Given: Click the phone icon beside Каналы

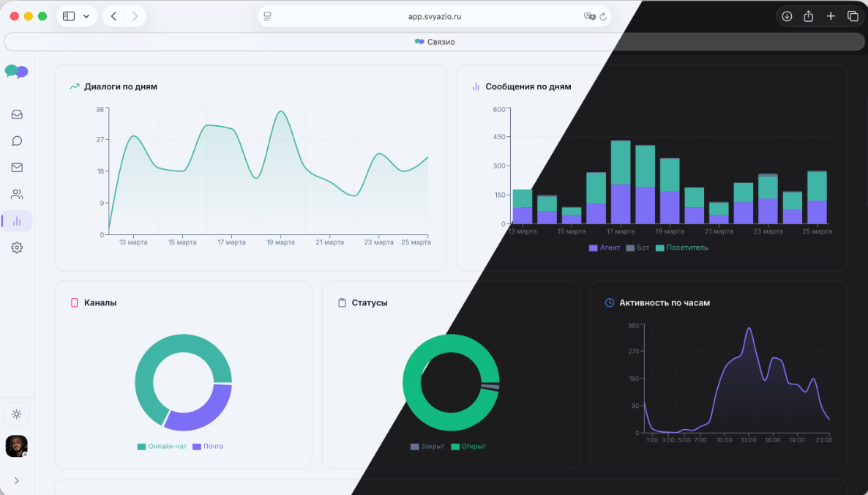Looking at the screenshot, I should pyautogui.click(x=74, y=303).
